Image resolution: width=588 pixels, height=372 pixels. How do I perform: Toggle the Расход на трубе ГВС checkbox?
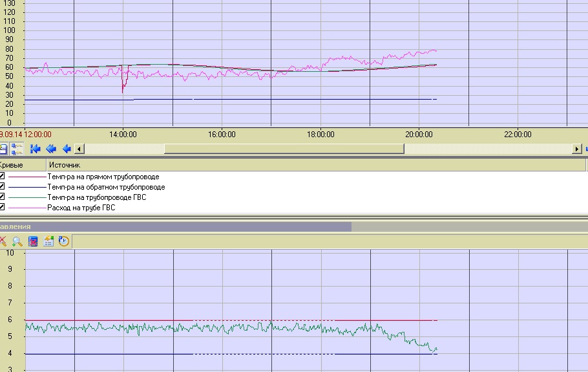[2, 208]
